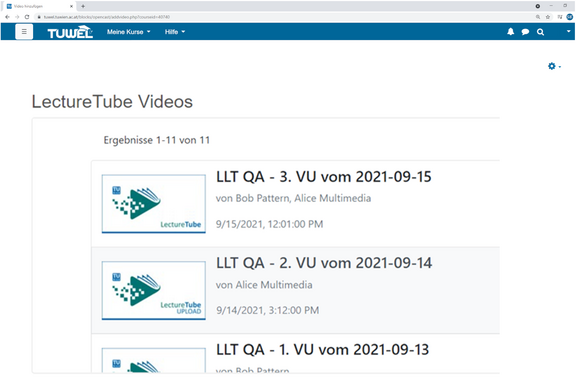Open LLT QA - 3. VU vom 2021-09-15
Screen dimensions: 576x384
point(324,177)
